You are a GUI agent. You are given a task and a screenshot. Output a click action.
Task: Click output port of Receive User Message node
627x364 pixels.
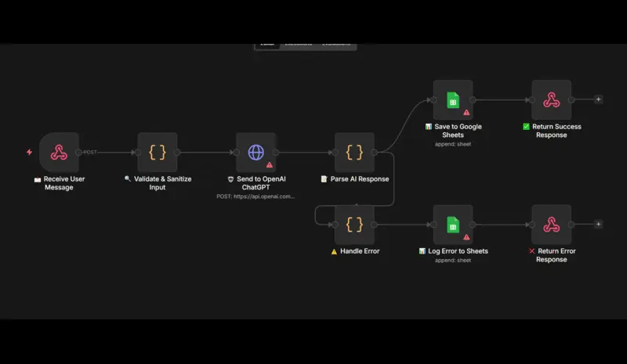coord(79,152)
